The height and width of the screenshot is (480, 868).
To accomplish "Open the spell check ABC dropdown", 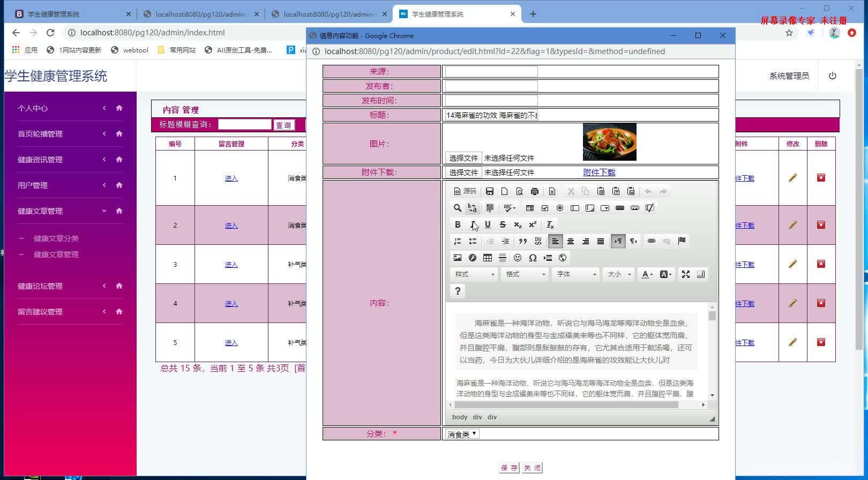I will (x=510, y=208).
